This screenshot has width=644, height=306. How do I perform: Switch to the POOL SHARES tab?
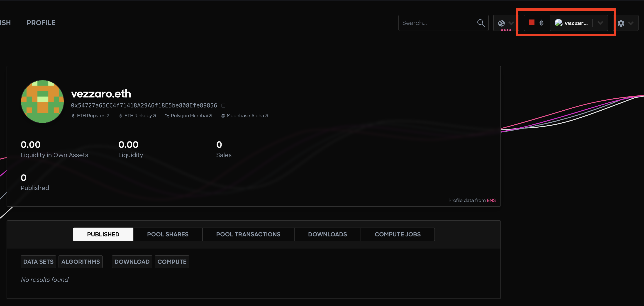tap(168, 234)
